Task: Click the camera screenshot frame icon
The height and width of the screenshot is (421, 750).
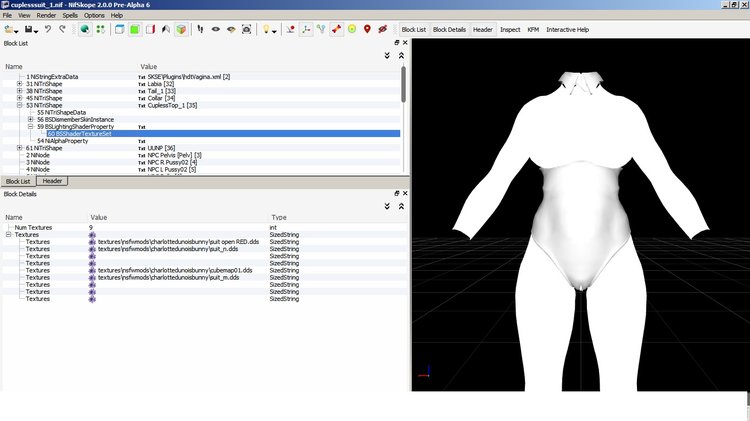Action: coord(246,30)
